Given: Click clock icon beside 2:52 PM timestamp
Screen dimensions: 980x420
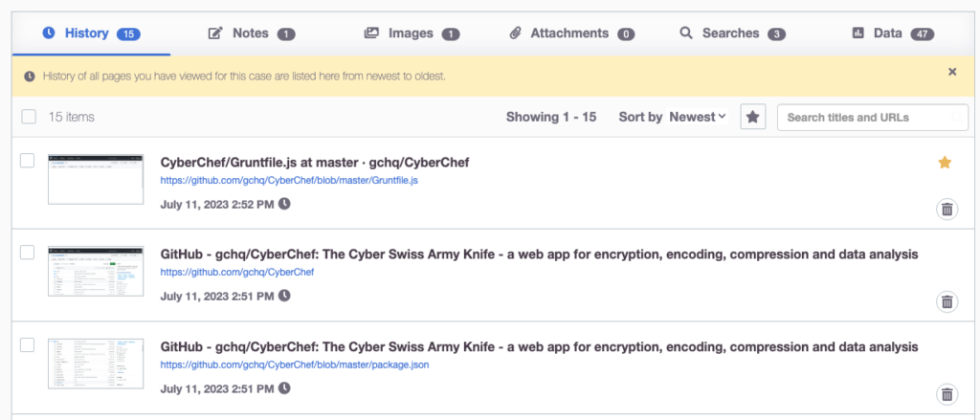Looking at the screenshot, I should pyautogui.click(x=284, y=204).
